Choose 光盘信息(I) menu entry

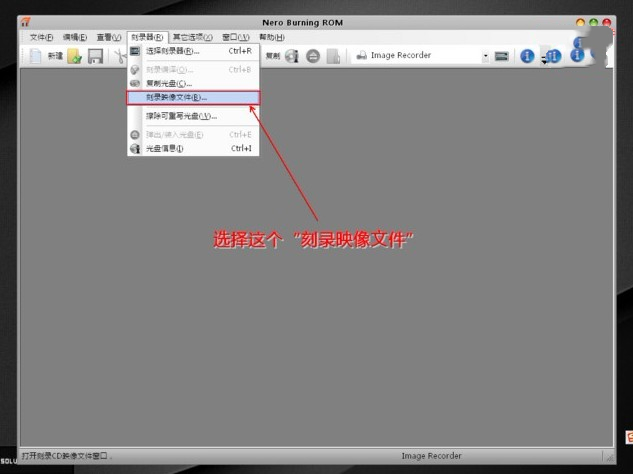193,149
